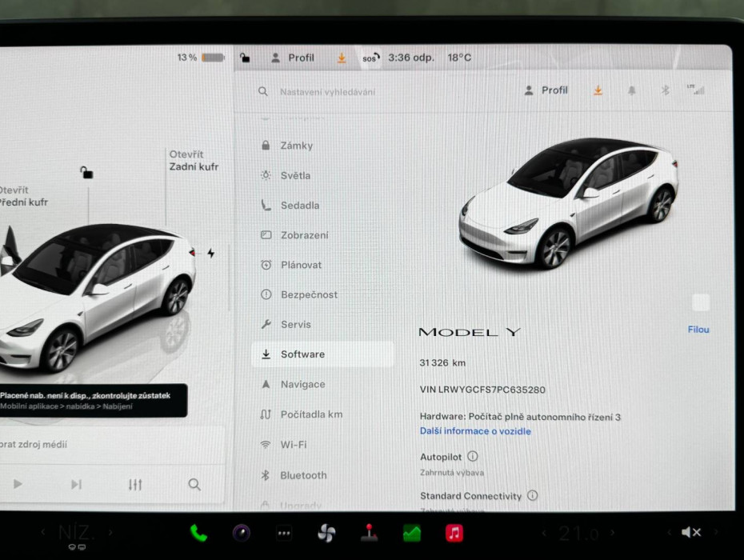The width and height of the screenshot is (744, 560).
Task: Launch the arcade joystick app
Action: (369, 533)
